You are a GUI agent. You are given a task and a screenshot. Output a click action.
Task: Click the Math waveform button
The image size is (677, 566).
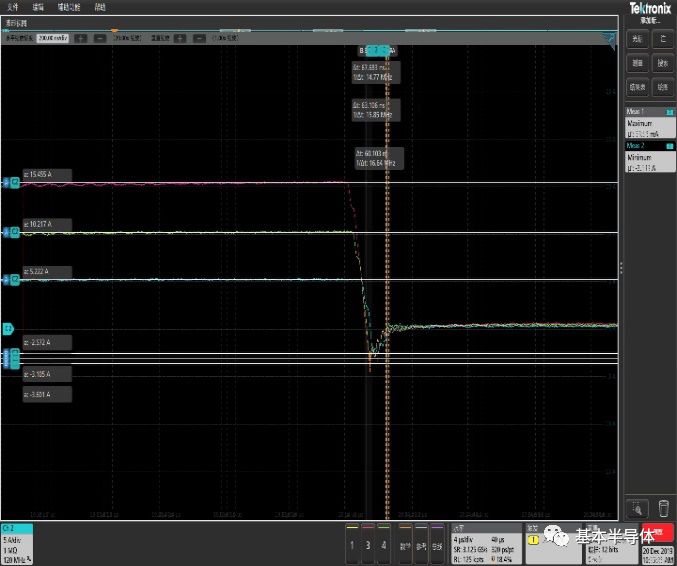405,545
